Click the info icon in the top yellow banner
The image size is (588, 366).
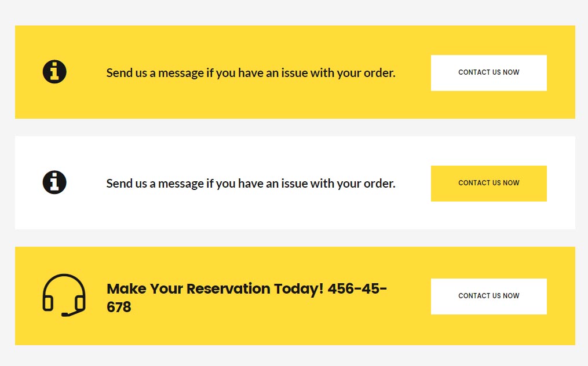(54, 72)
